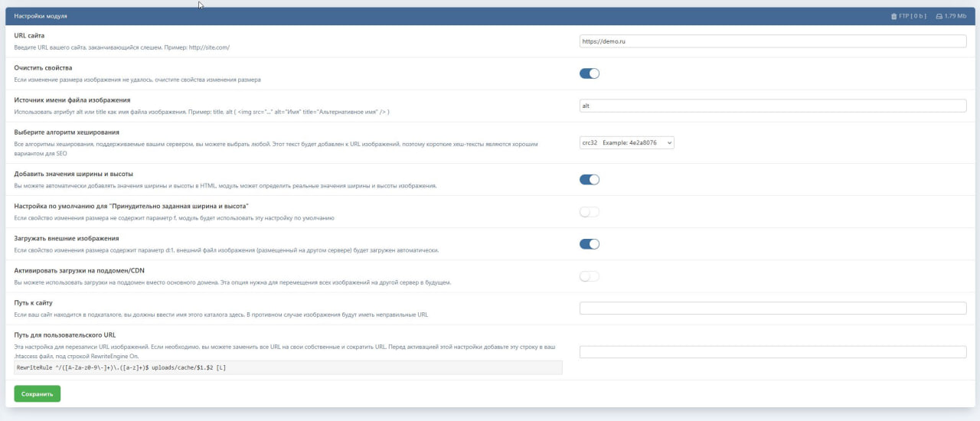Disable "Загружать внешние изображения" toggle
The height and width of the screenshot is (421, 980).
589,244
